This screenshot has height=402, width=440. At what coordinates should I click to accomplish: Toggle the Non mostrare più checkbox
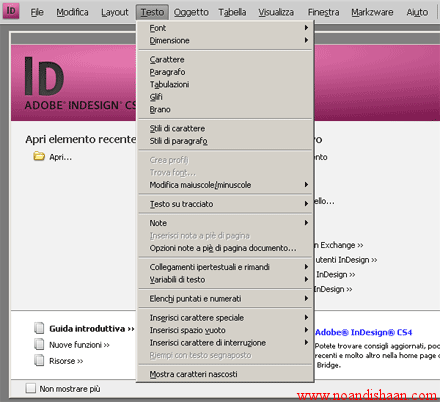[31, 388]
